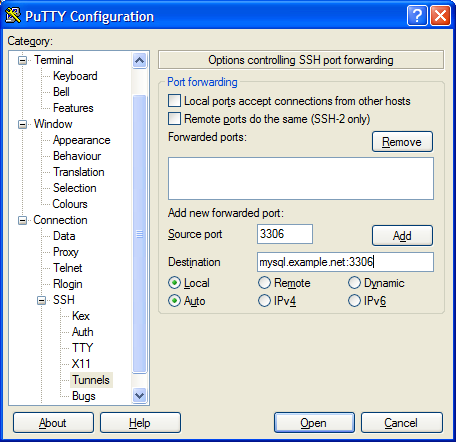This screenshot has height=442, width=456.
Task: Click the title bar help question mark icon
Action: [x=417, y=16]
